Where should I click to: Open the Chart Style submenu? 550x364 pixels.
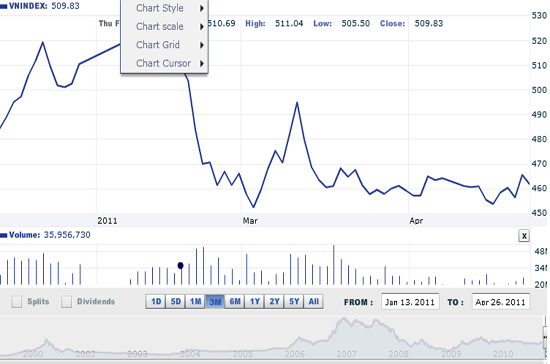(x=165, y=8)
